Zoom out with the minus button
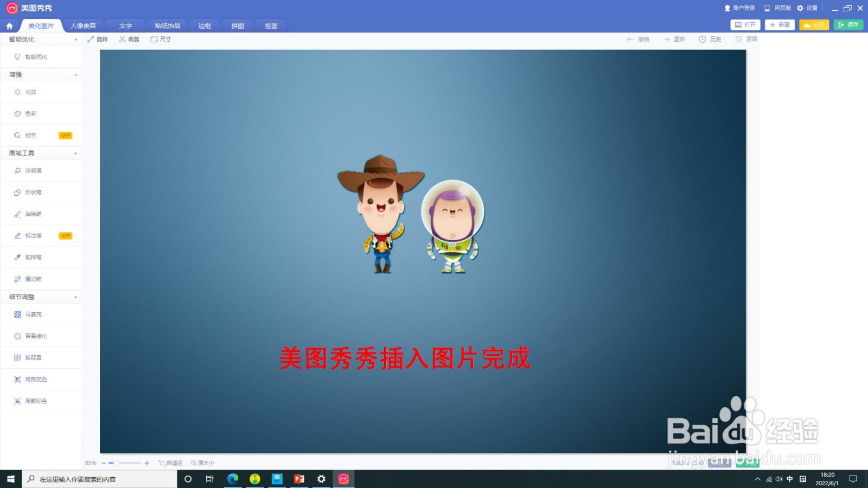The image size is (868, 488). 104,463
